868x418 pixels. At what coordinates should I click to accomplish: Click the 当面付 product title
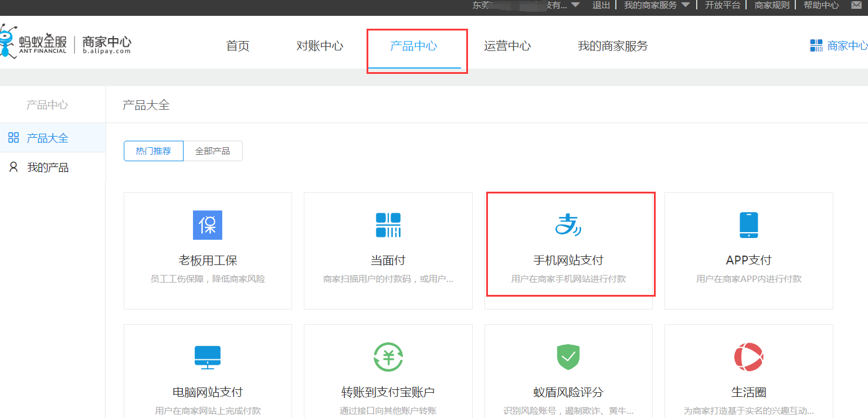coord(388,260)
